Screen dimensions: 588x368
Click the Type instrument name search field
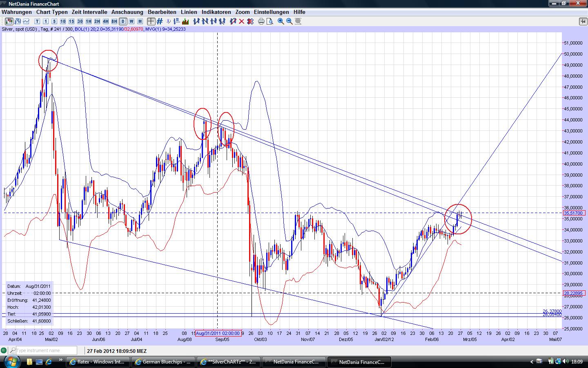(46, 350)
